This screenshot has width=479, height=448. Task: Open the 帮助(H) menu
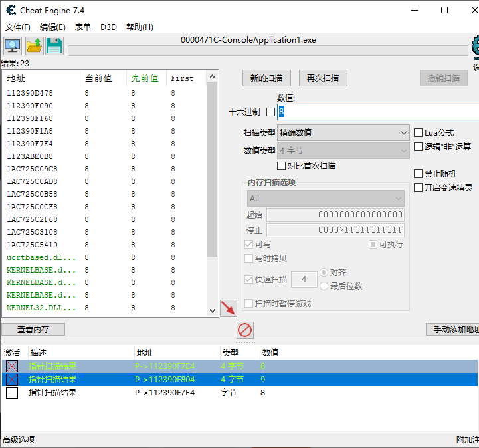(x=140, y=27)
